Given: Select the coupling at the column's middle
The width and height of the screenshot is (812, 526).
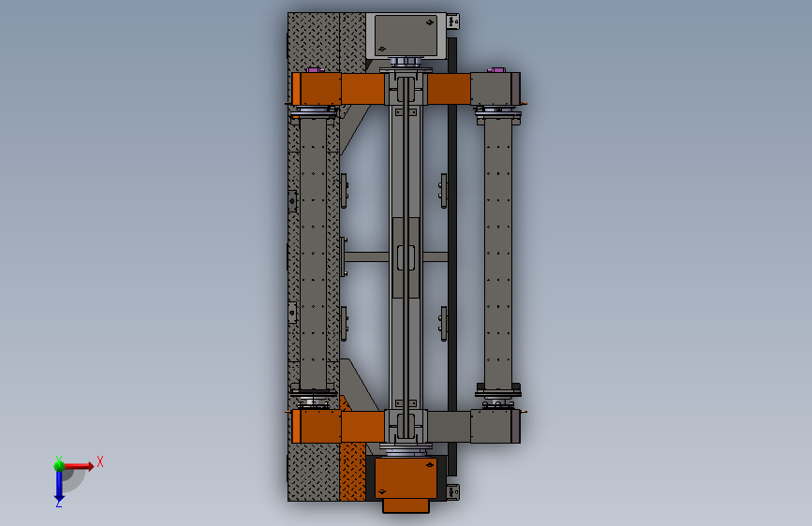Looking at the screenshot, I should (x=406, y=257).
